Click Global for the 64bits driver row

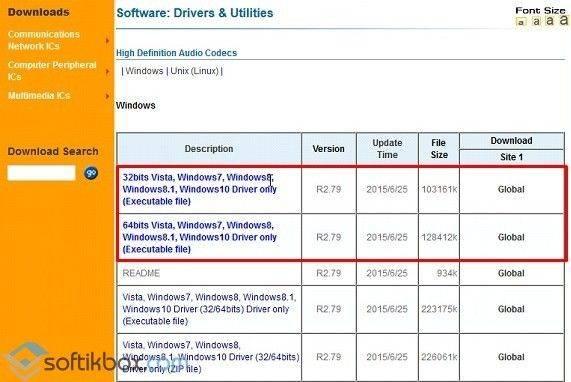[511, 237]
